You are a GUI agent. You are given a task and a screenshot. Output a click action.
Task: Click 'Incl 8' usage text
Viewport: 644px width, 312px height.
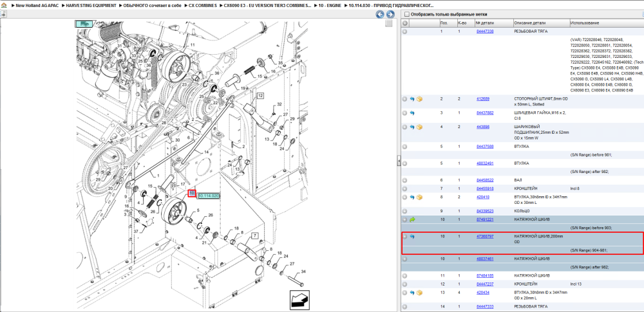[x=575, y=188]
